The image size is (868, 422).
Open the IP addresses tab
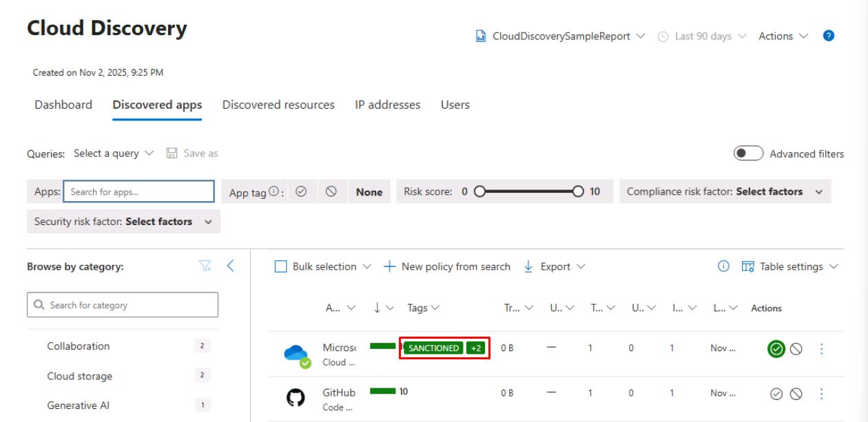387,105
